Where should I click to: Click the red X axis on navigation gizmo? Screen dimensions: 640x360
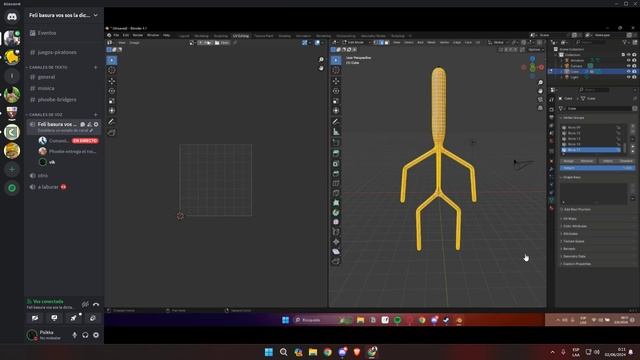pyautogui.click(x=541, y=67)
